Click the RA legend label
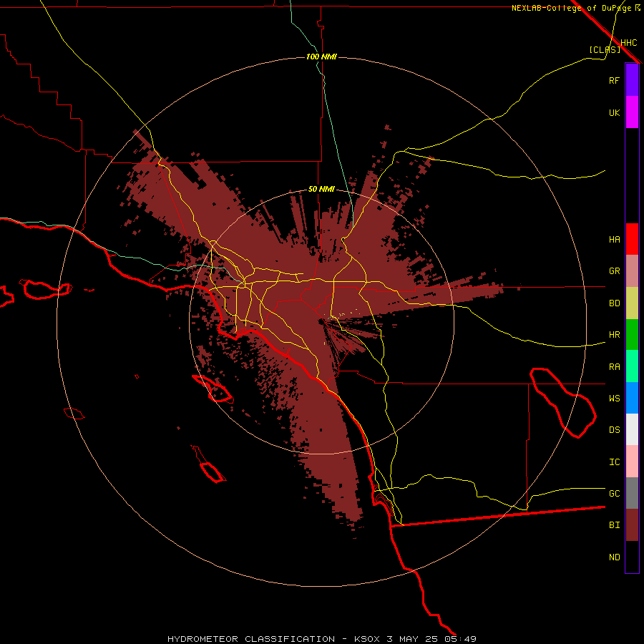644x644 pixels. click(614, 367)
